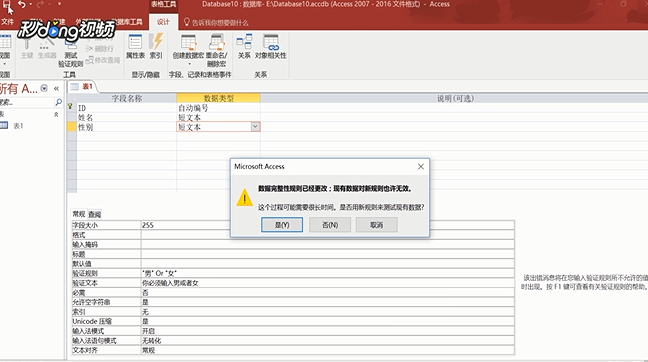Select the 姓名 field name cell
Screen dimensions: 648x362
(126, 117)
